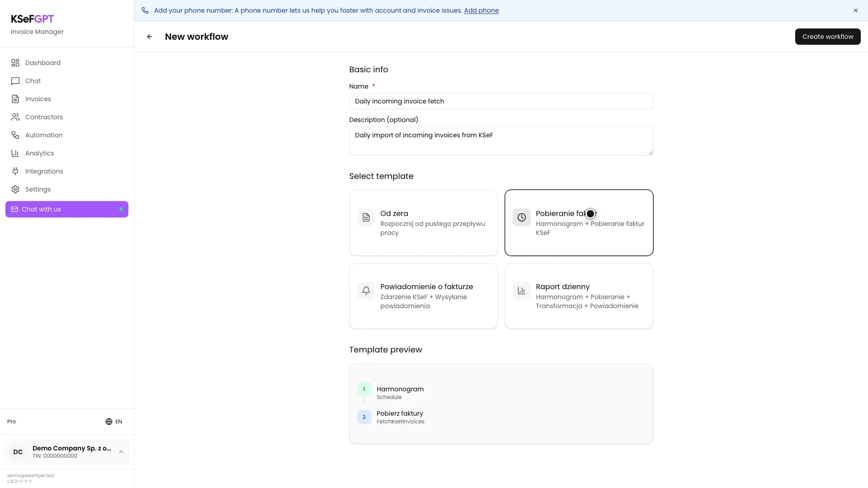This screenshot has height=488, width=868.
Task: Open the Automation section
Action: 67,135
